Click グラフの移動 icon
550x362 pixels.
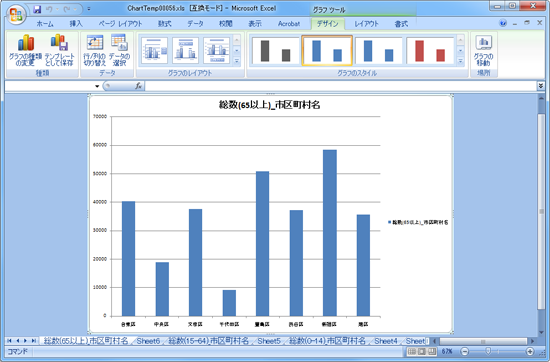pos(483,50)
